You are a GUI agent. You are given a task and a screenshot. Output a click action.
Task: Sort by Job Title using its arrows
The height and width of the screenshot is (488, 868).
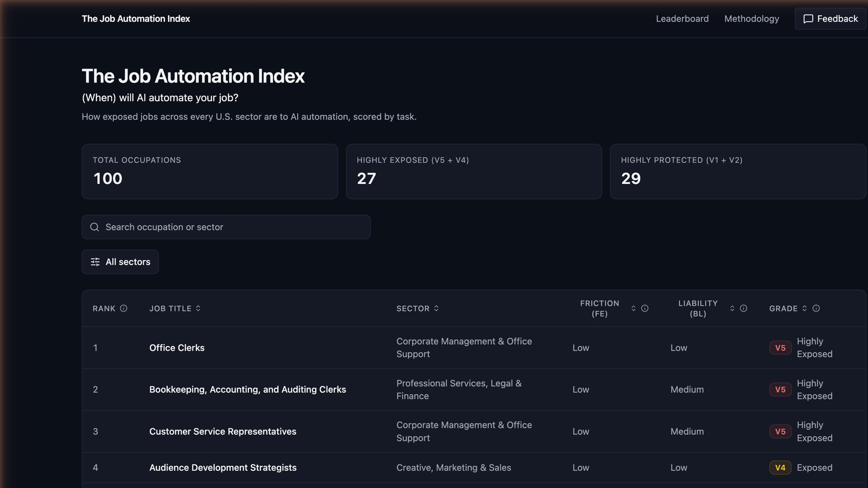point(198,308)
